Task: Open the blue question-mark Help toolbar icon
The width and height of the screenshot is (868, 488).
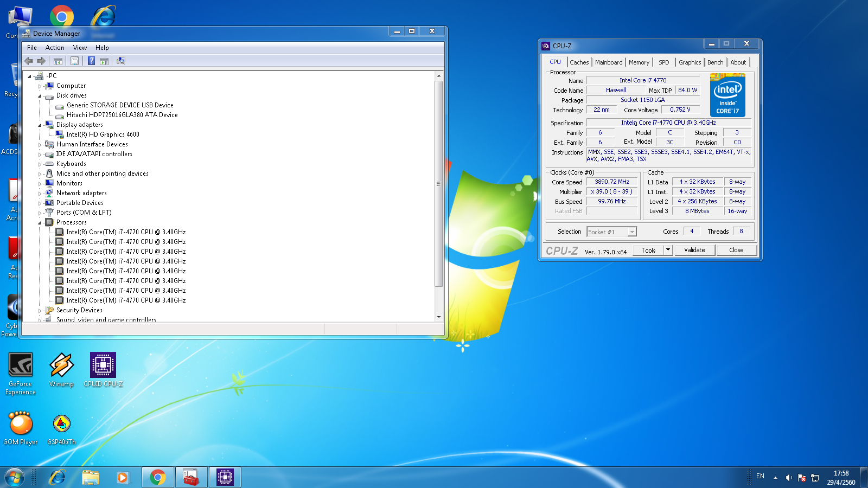Action: coord(91,61)
